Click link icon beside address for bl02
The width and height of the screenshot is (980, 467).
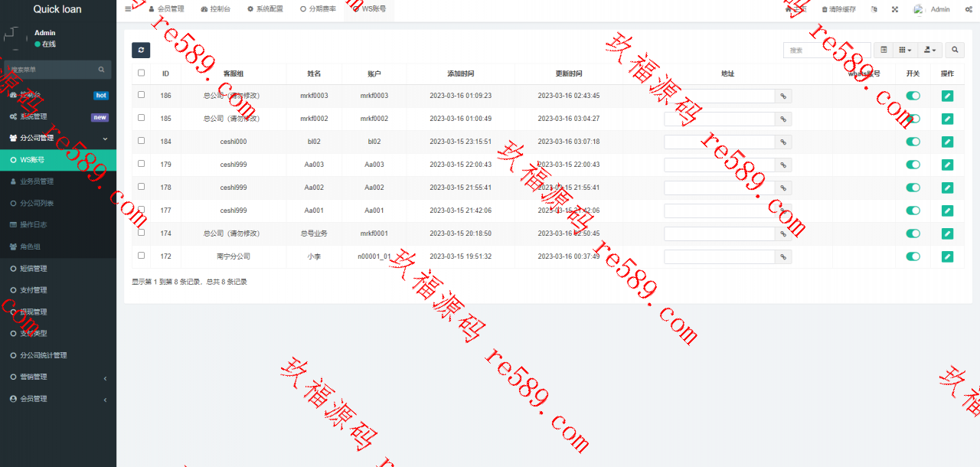coord(783,142)
